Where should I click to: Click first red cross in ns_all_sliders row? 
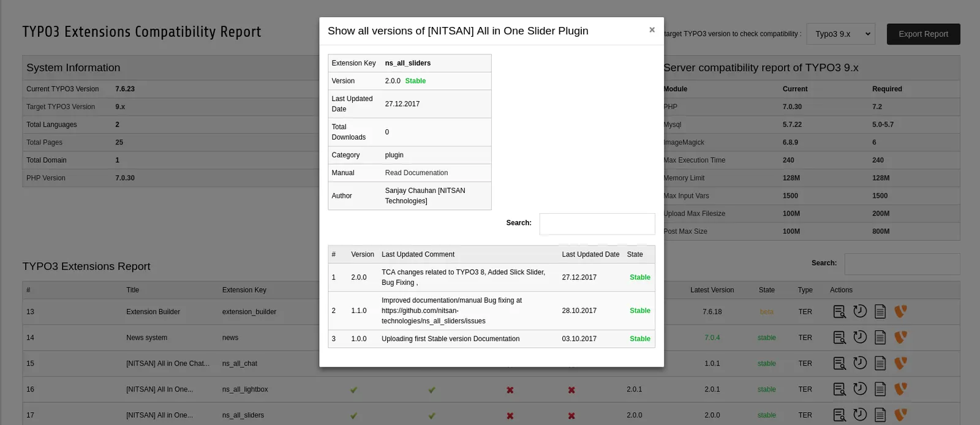coord(510,416)
